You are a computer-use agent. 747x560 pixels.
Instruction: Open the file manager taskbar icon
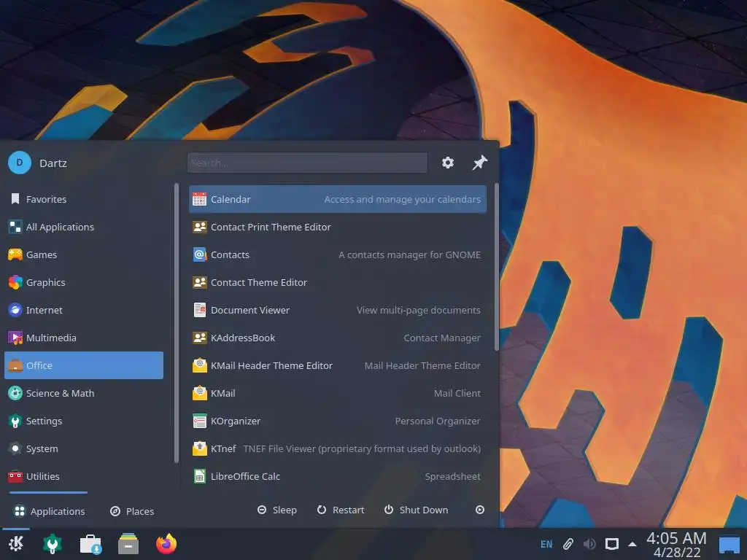128,543
